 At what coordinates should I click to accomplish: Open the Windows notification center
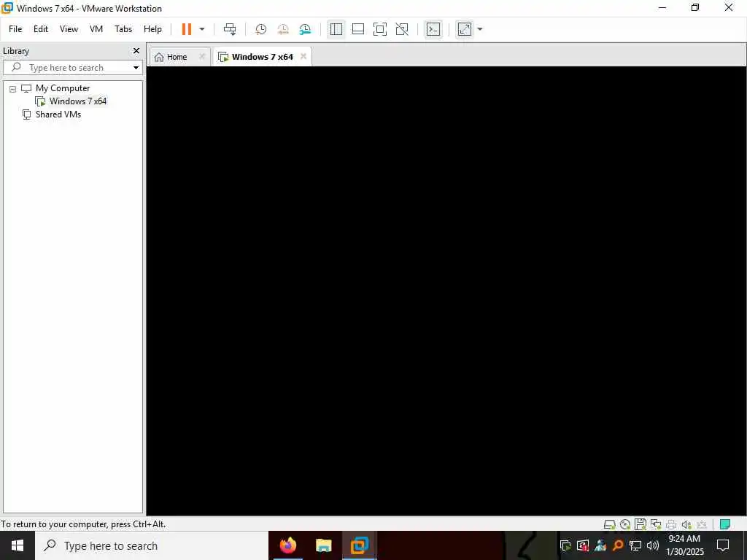(723, 545)
